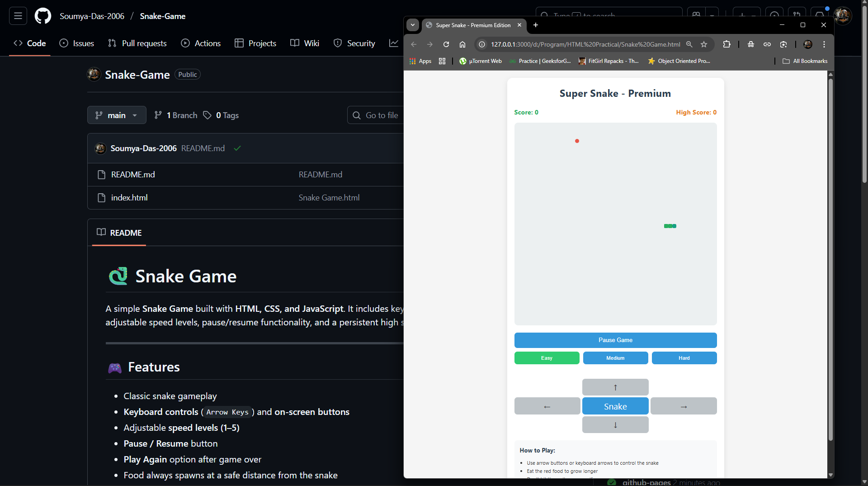Screen dimensions: 868x486
Task: Click Soumya-Das-2006 commit author name
Action: coord(143,148)
